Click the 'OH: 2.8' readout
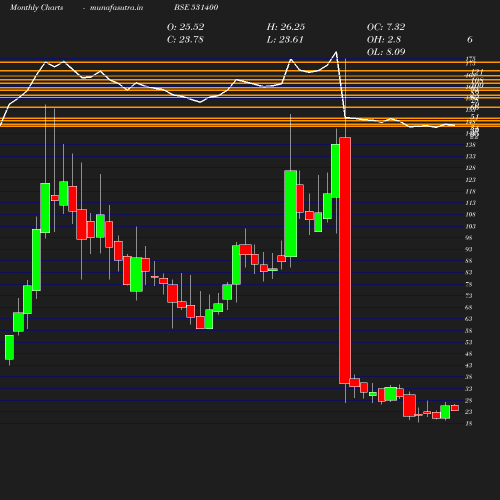Screen dimensions: 500x500 tap(384, 39)
